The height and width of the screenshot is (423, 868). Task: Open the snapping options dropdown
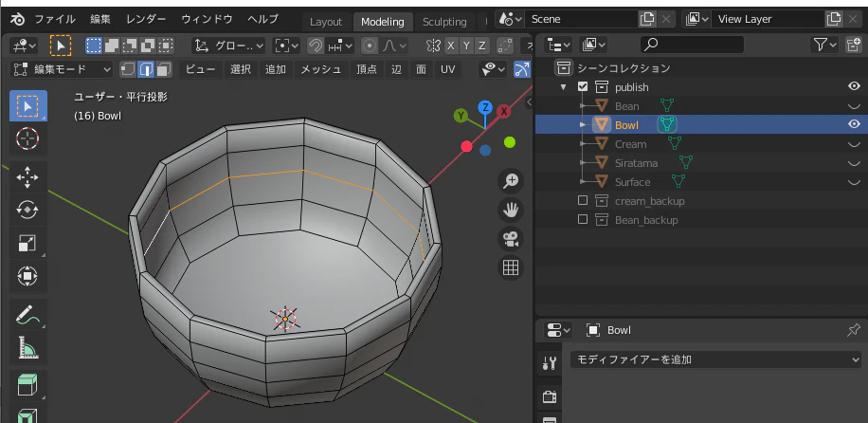[340, 46]
